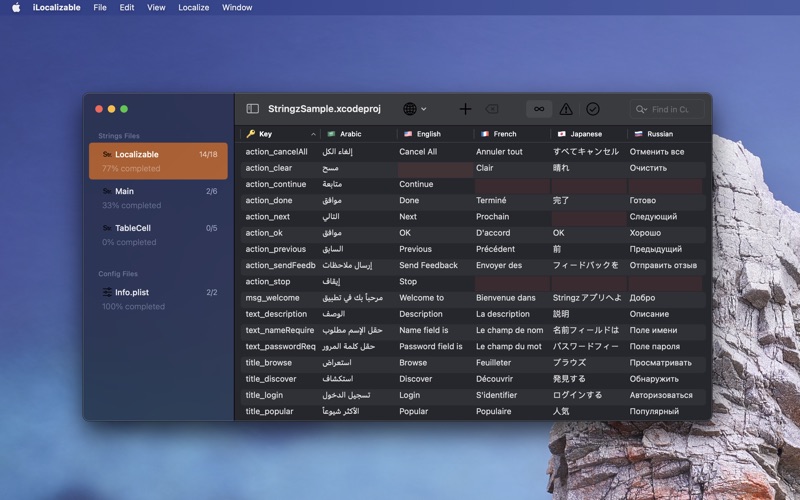
Task: Click empty English cell for action_clear
Action: coord(435,168)
